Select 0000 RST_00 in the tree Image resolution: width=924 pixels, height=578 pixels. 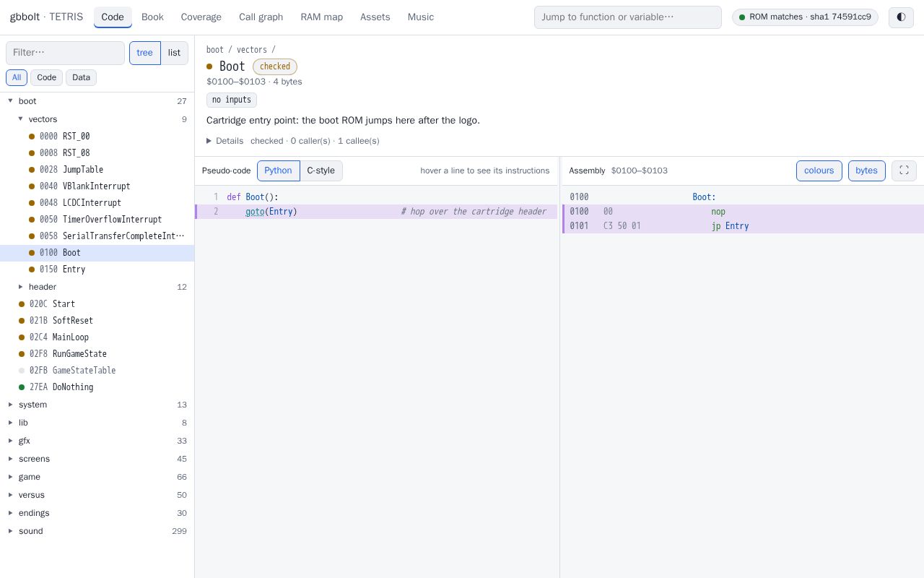[97, 136]
